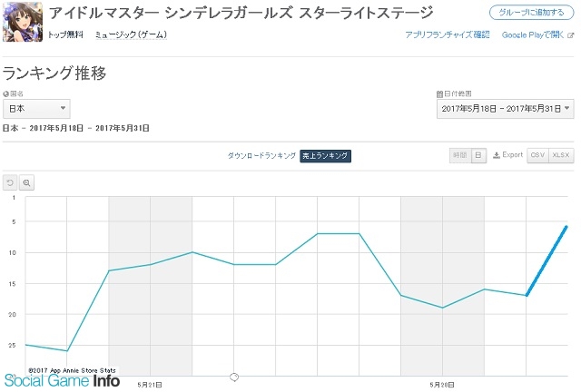Switch to ダウンロードランキング tab
Screen dimensions: 581x392
[x=261, y=155]
